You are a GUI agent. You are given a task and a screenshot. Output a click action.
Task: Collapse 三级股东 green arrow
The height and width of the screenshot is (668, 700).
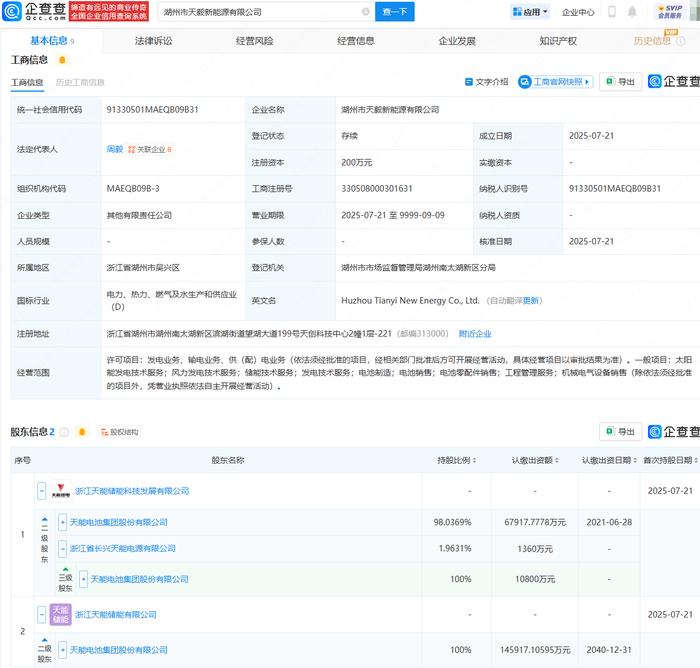66,569
